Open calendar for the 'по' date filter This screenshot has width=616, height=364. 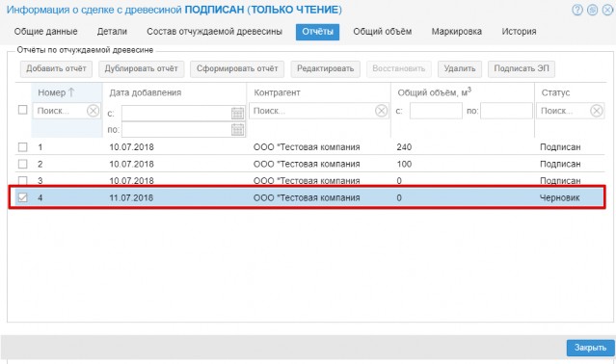pyautogui.click(x=237, y=129)
